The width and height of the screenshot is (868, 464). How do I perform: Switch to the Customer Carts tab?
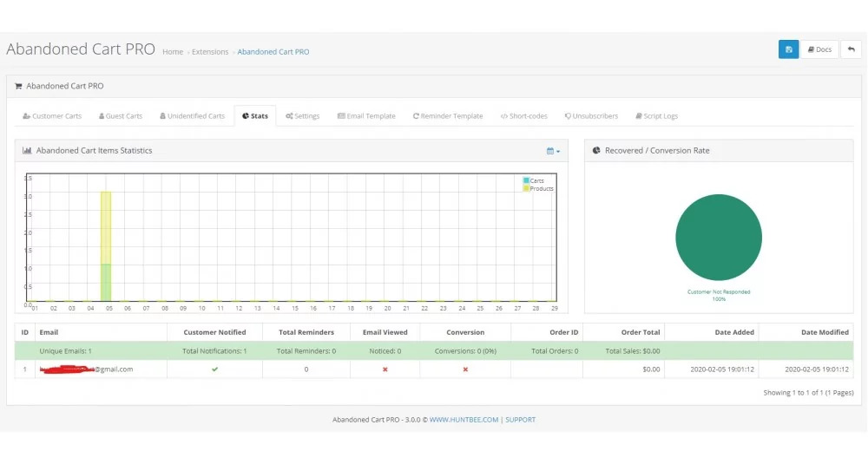pyautogui.click(x=52, y=116)
